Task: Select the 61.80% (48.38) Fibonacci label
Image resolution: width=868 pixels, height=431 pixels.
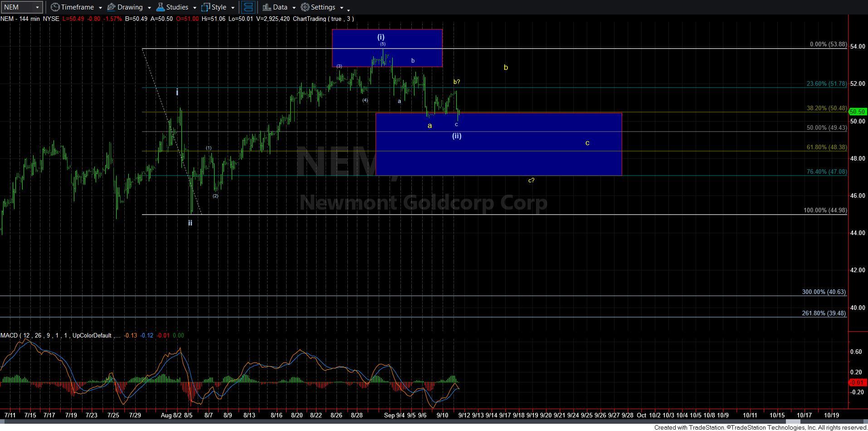Action: click(x=826, y=147)
